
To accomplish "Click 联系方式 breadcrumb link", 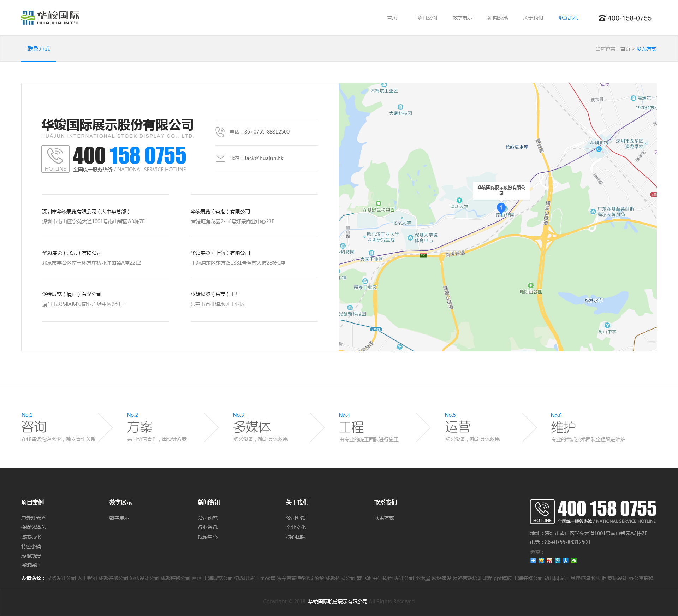I will coord(646,49).
